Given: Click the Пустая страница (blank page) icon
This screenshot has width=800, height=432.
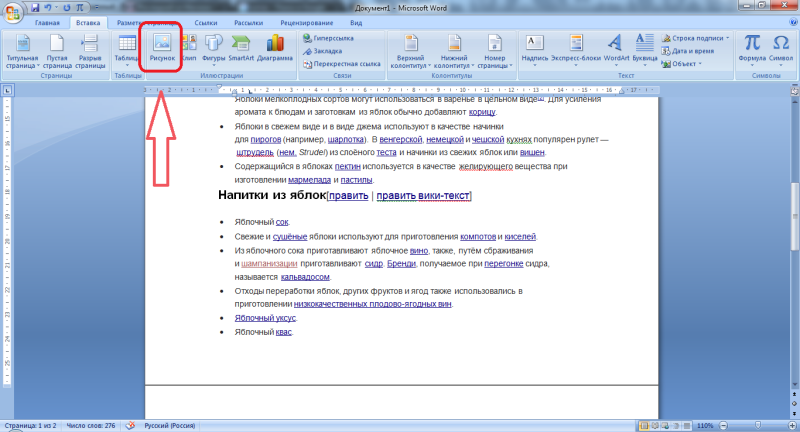Looking at the screenshot, I should point(55,47).
